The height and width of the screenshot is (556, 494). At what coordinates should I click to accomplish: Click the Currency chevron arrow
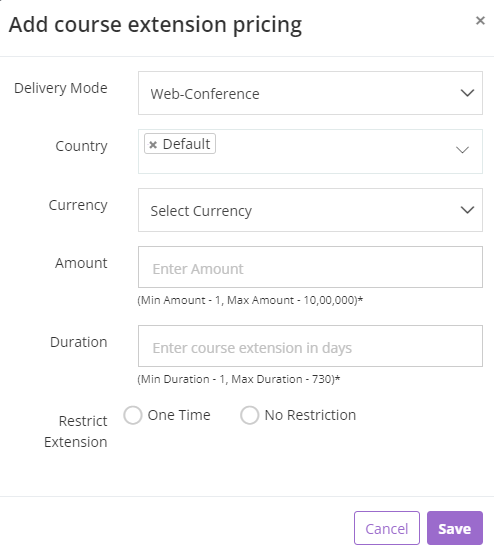click(467, 210)
